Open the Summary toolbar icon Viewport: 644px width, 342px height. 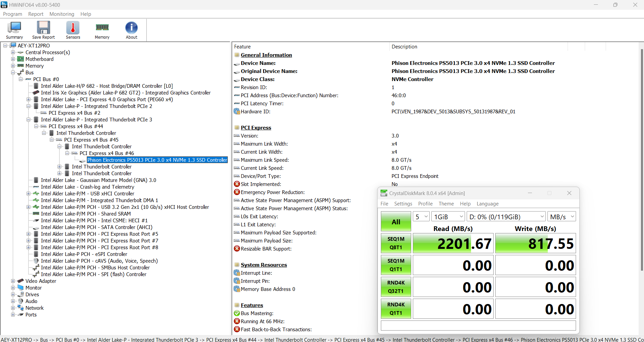tap(14, 28)
